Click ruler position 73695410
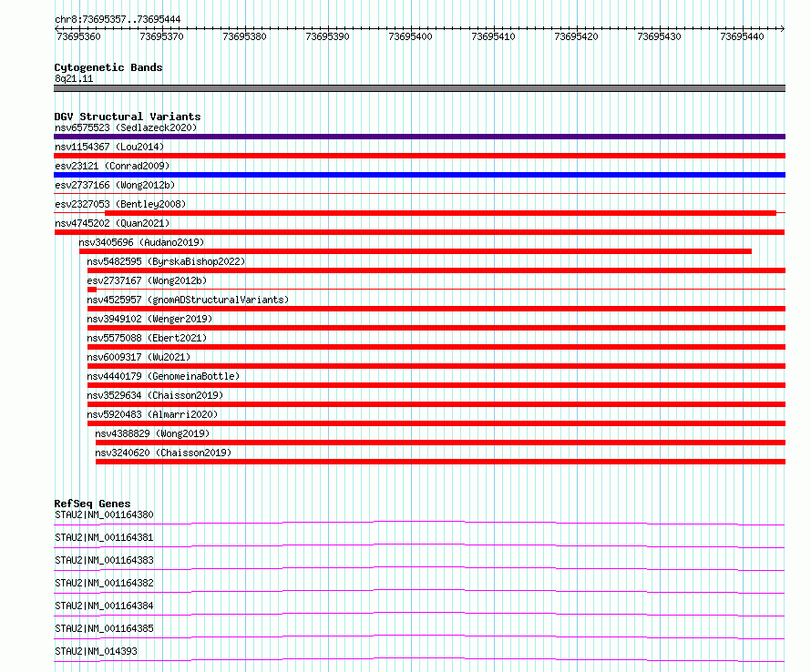 (x=493, y=36)
